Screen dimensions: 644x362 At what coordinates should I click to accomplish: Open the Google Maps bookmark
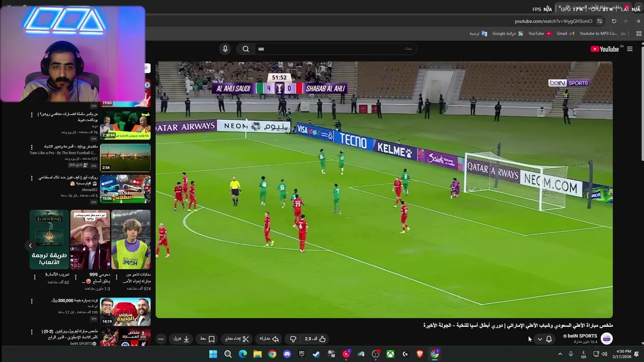coord(507,34)
